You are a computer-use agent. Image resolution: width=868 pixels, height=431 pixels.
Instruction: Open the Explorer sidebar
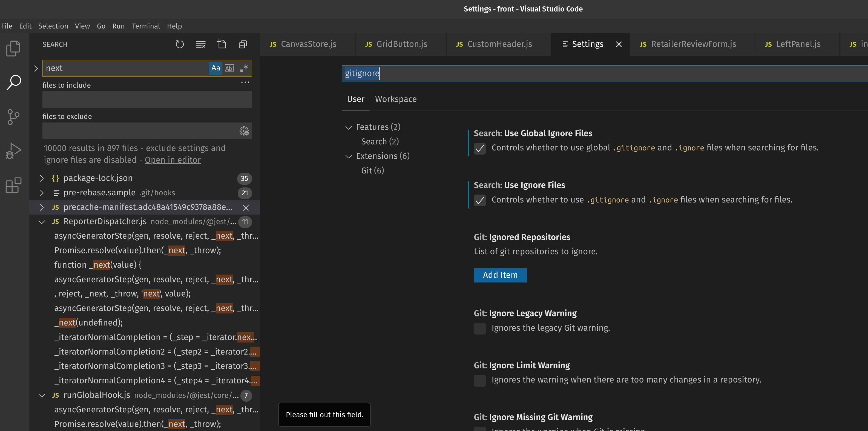pyautogui.click(x=13, y=48)
